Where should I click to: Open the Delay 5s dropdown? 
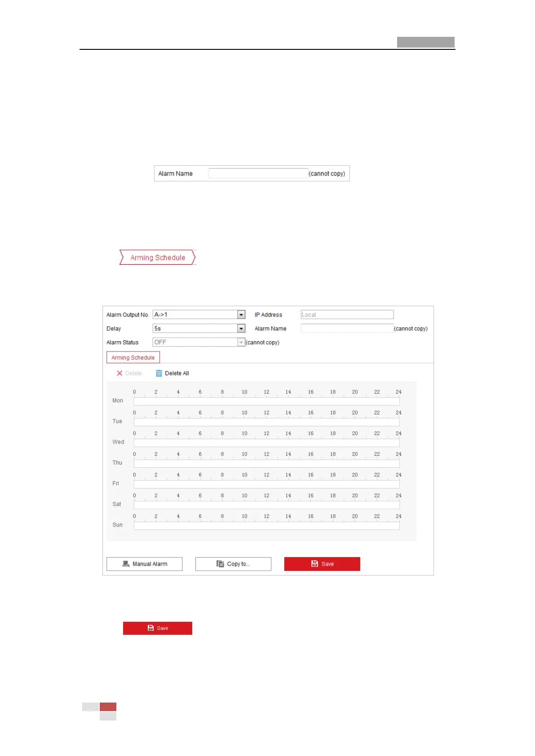pyautogui.click(x=199, y=329)
